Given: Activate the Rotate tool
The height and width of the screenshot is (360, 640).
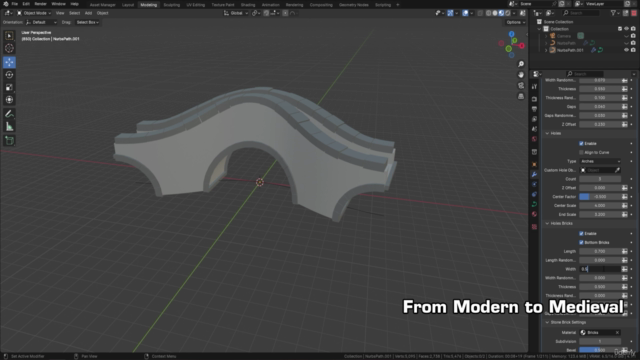Looking at the screenshot, I should click(9, 75).
